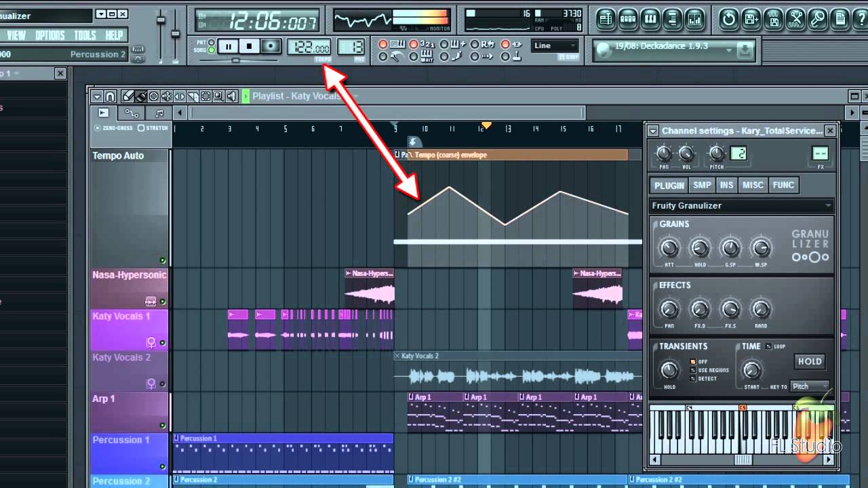Viewport: 868px width, 488px height.
Task: Click the one-click audio recording microphone icon
Action: click(x=818, y=19)
